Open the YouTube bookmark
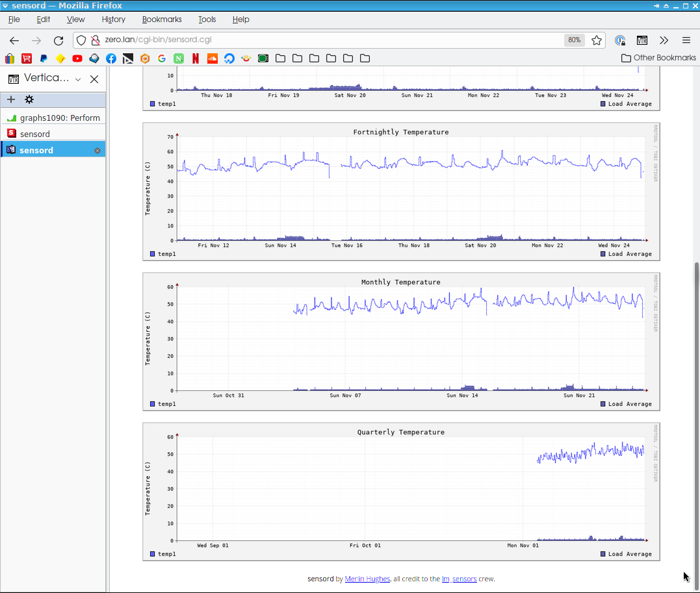The height and width of the screenshot is (593, 700). [77, 58]
